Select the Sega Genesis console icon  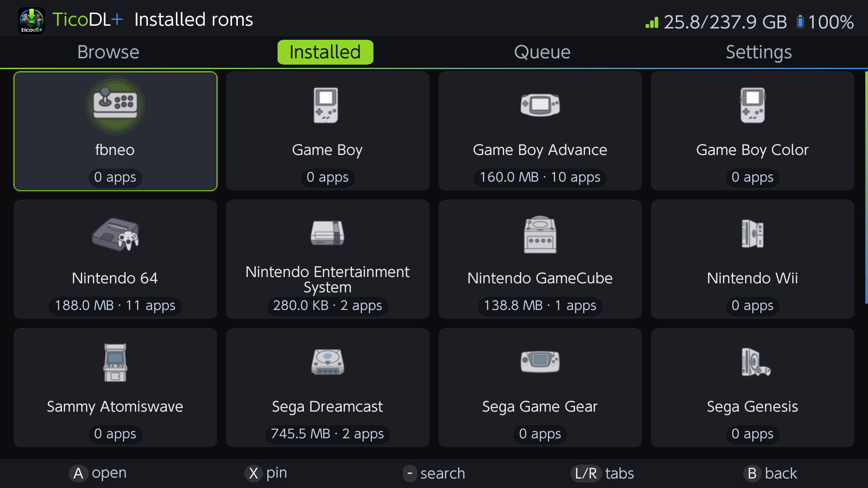pyautogui.click(x=756, y=362)
